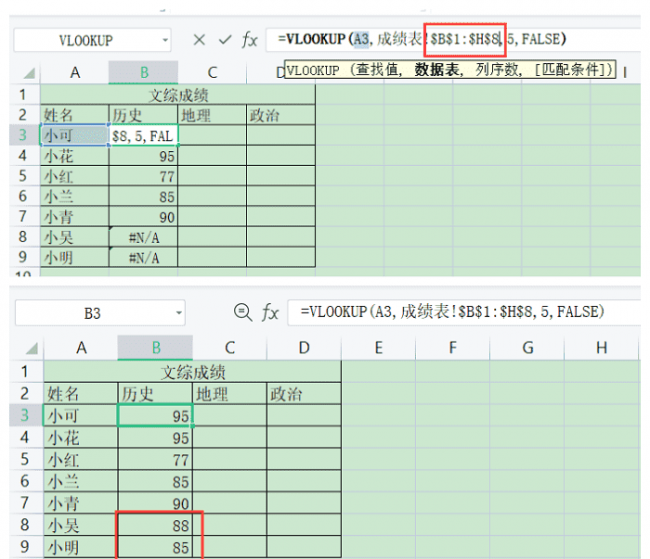Select column C header in upper sheet
This screenshot has width=650, height=559.
pos(212,73)
